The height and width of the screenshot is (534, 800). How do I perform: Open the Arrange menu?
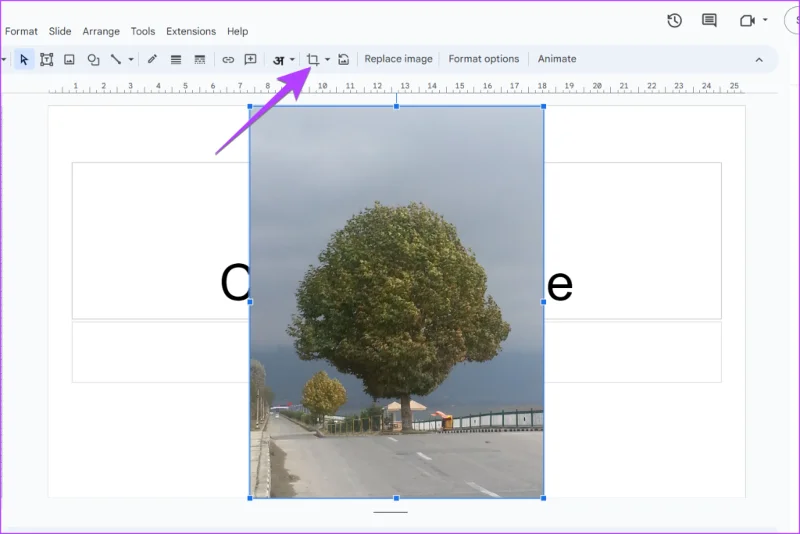101,31
